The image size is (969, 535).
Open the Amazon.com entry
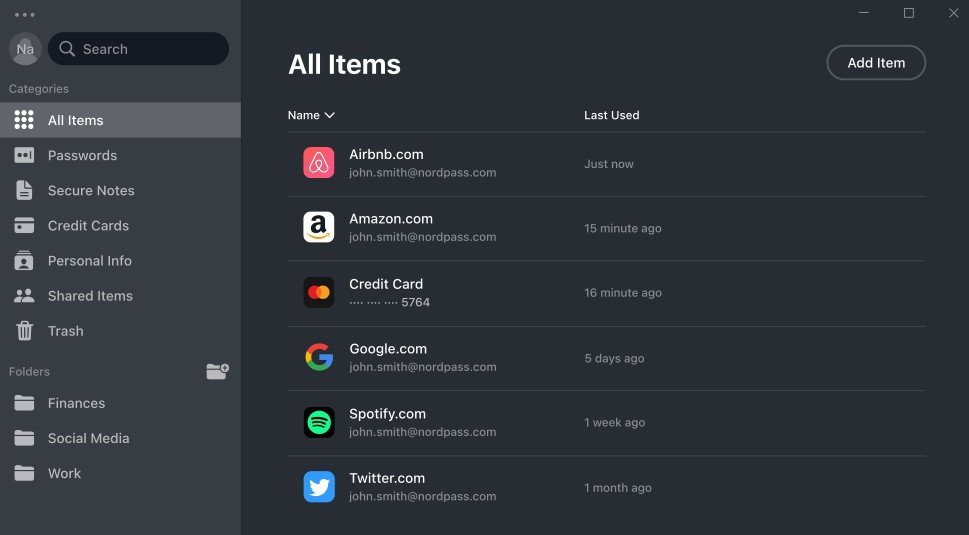(x=606, y=228)
